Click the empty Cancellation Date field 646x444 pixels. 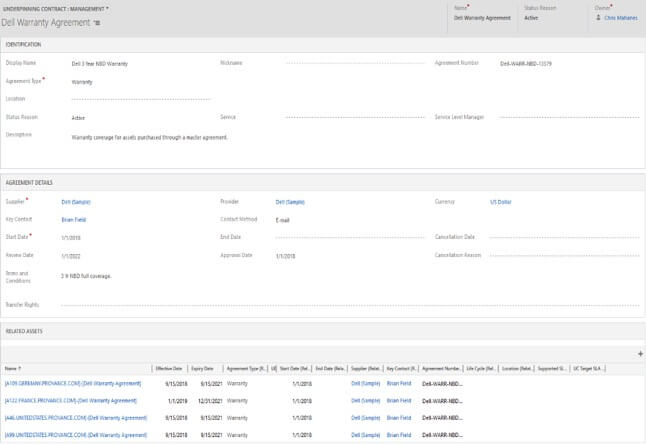point(564,238)
